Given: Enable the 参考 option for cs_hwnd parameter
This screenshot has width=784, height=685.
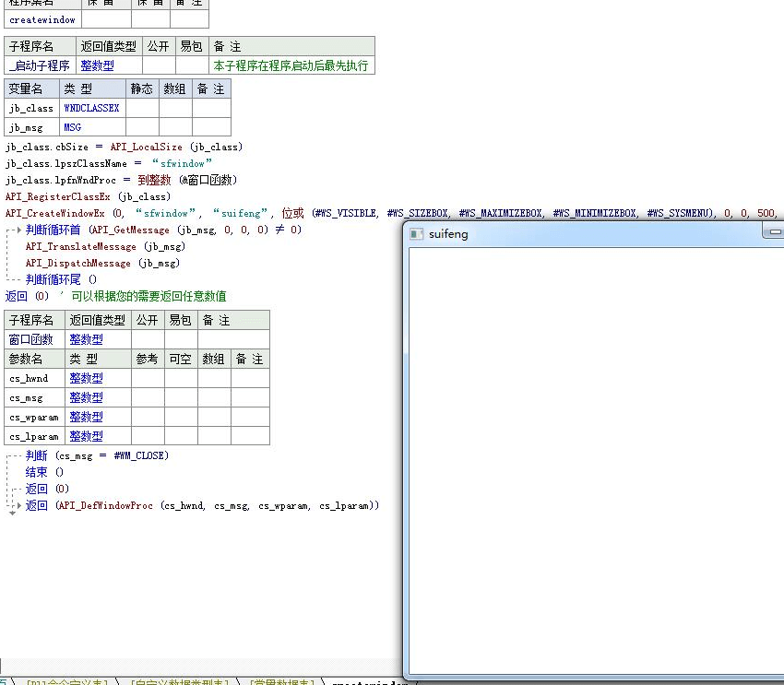Looking at the screenshot, I should click(x=147, y=378).
